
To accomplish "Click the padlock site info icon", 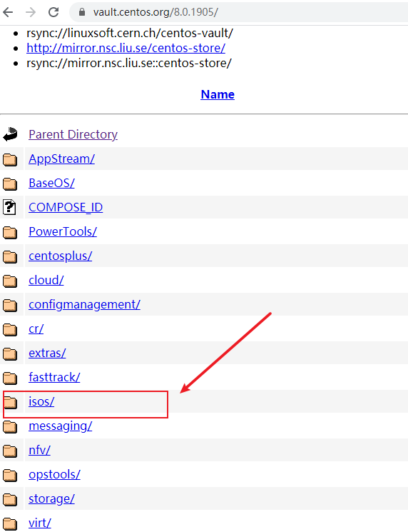I will tap(81, 12).
